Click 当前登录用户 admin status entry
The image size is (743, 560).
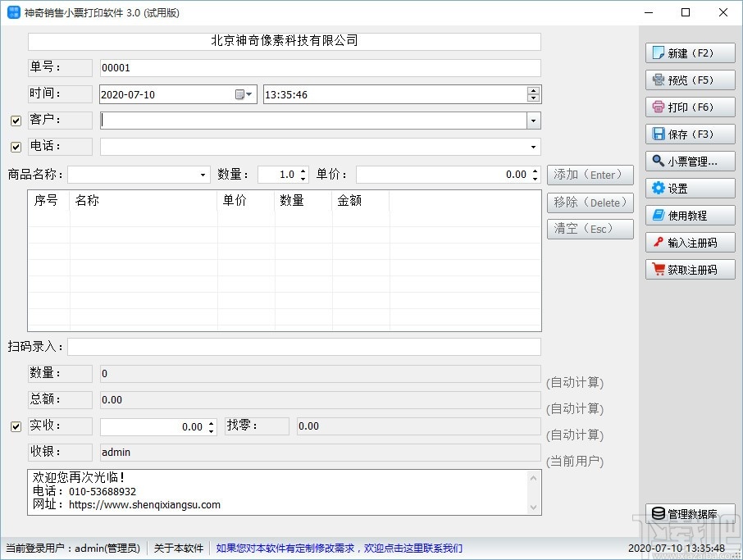[x=73, y=549]
